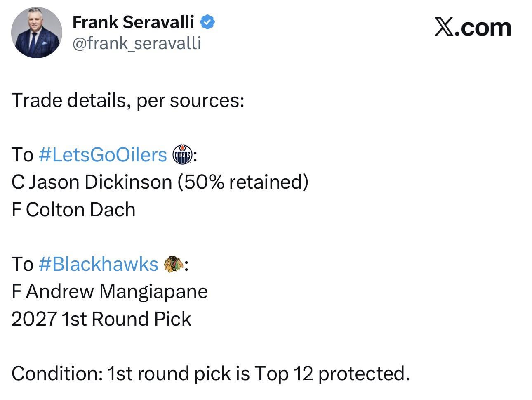Click the Chicago Blackhawks logo emoji
This screenshot has height=400, width=532.
173,264
